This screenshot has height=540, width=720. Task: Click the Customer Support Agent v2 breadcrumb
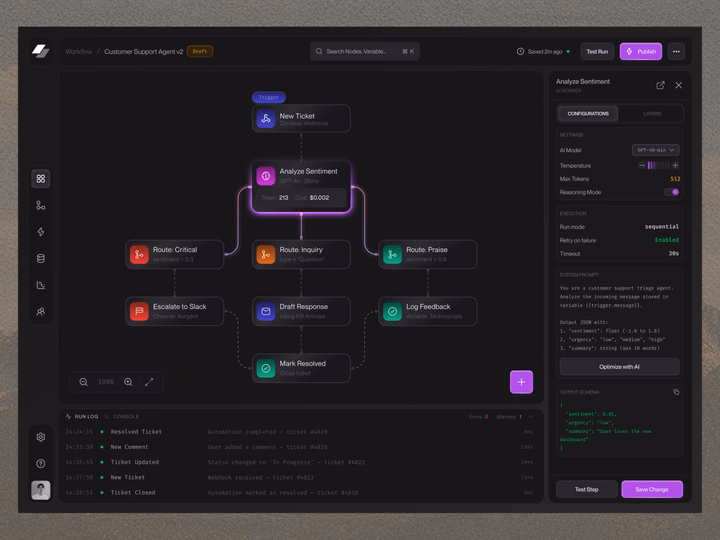[x=144, y=51]
